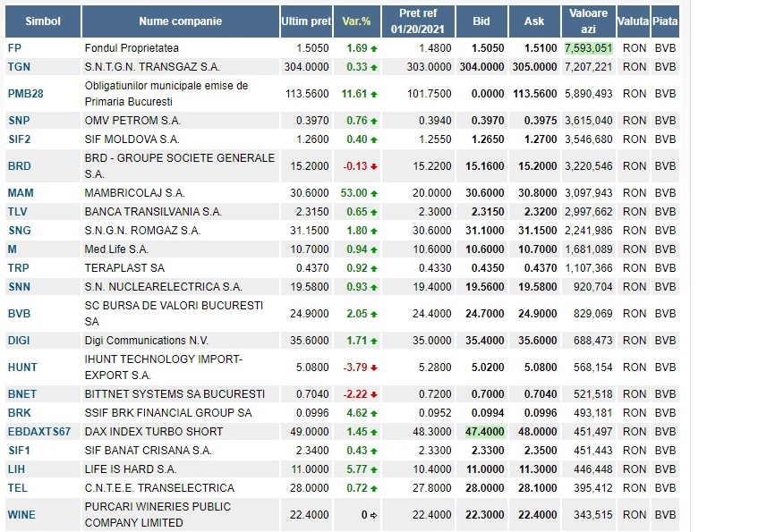Open the BRK symbol link

20,413
